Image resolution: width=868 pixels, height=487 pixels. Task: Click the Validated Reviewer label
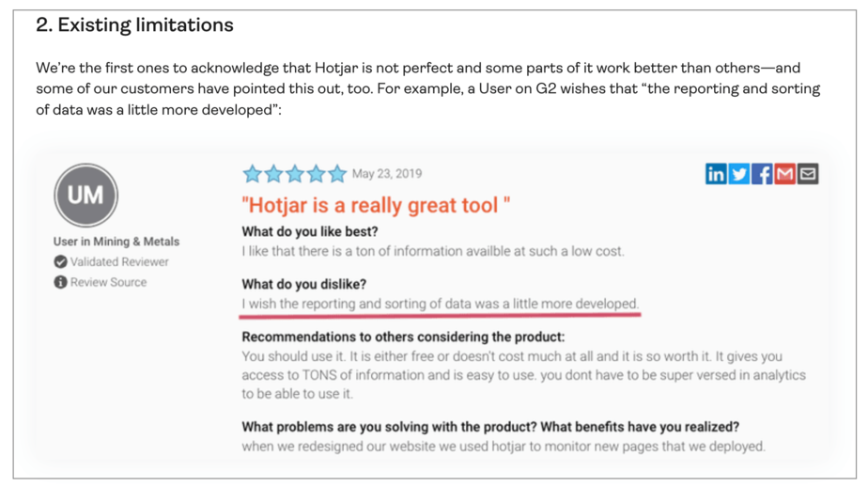click(x=119, y=261)
